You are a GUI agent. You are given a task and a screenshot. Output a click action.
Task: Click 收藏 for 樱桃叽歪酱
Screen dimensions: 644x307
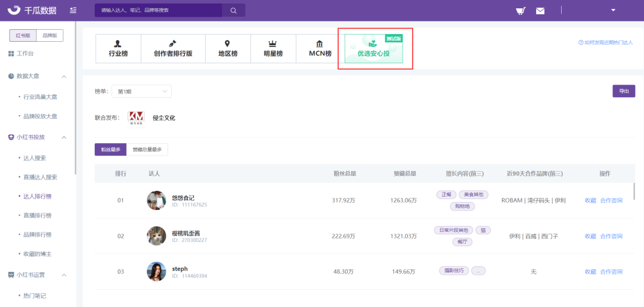click(590, 237)
